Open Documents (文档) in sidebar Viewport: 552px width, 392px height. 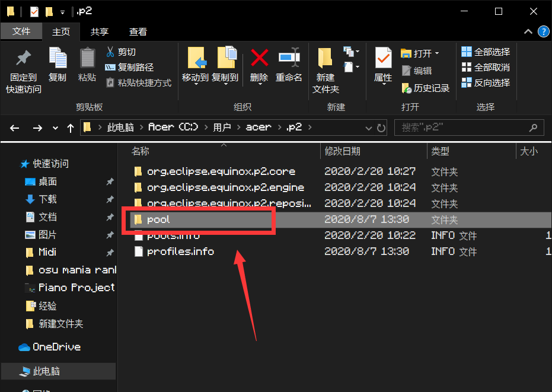[47, 217]
